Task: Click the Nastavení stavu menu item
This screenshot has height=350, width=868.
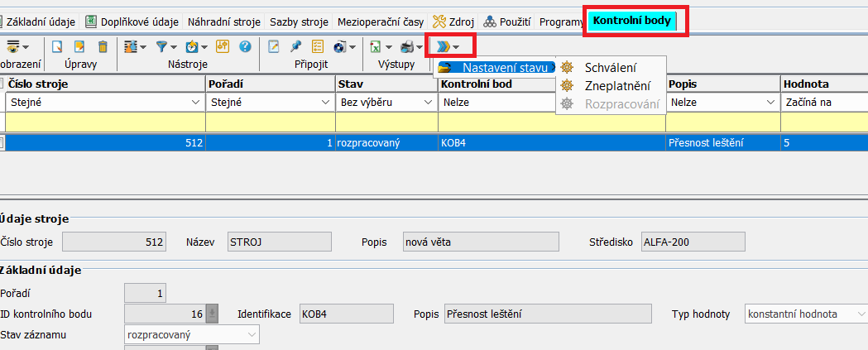Action: tap(504, 68)
